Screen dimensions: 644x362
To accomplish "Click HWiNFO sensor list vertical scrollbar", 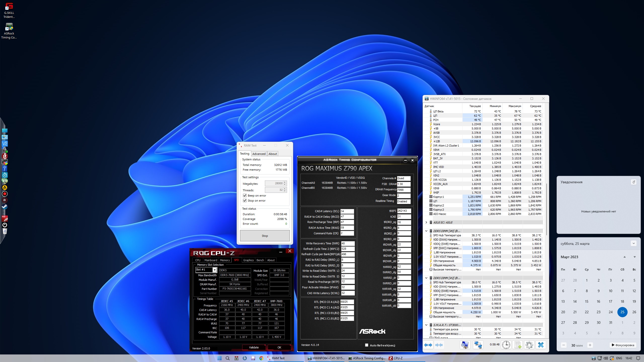I will click(x=547, y=209).
